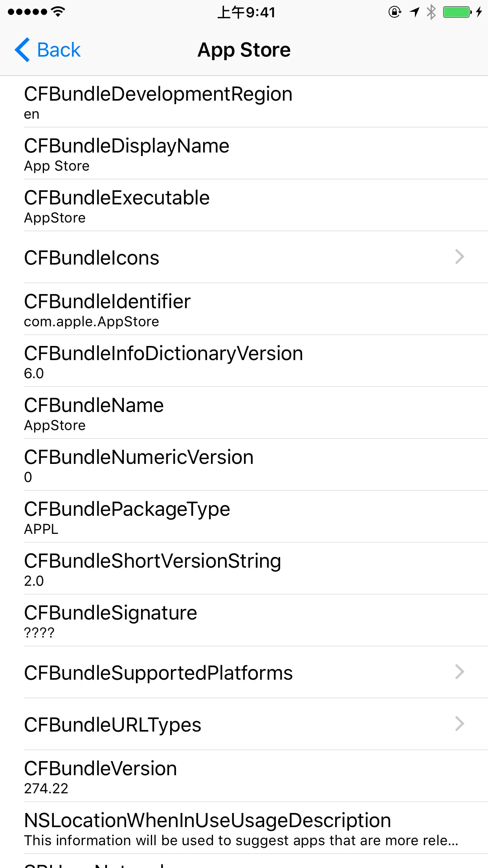Tap the battery icon in status bar
Image resolution: width=488 pixels, height=868 pixels.
[x=457, y=12]
